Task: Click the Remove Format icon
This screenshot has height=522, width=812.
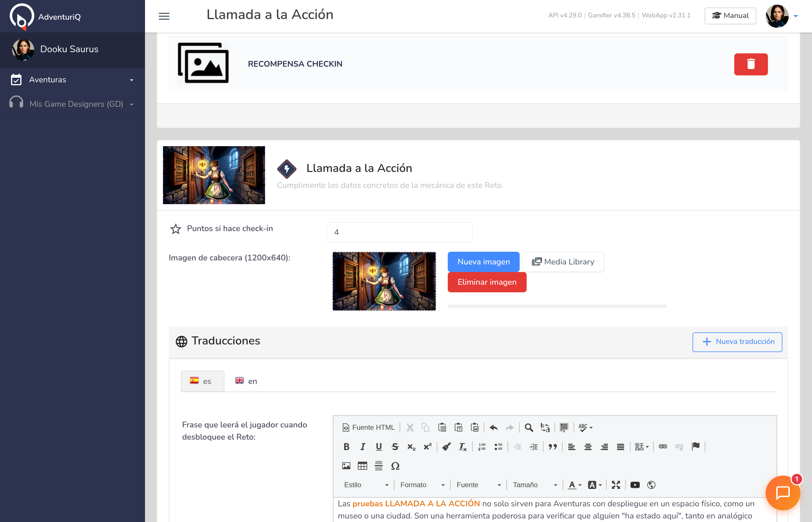Action: [x=463, y=447]
